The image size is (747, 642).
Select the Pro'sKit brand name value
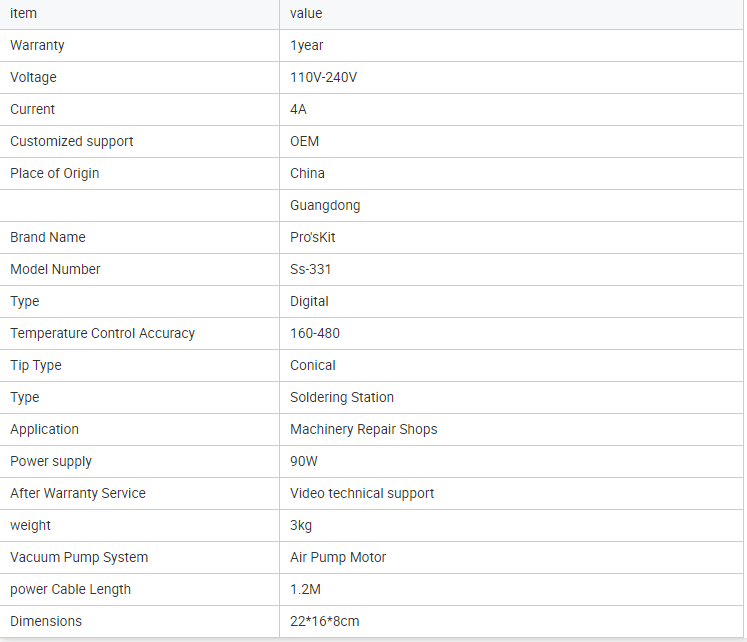tap(313, 237)
